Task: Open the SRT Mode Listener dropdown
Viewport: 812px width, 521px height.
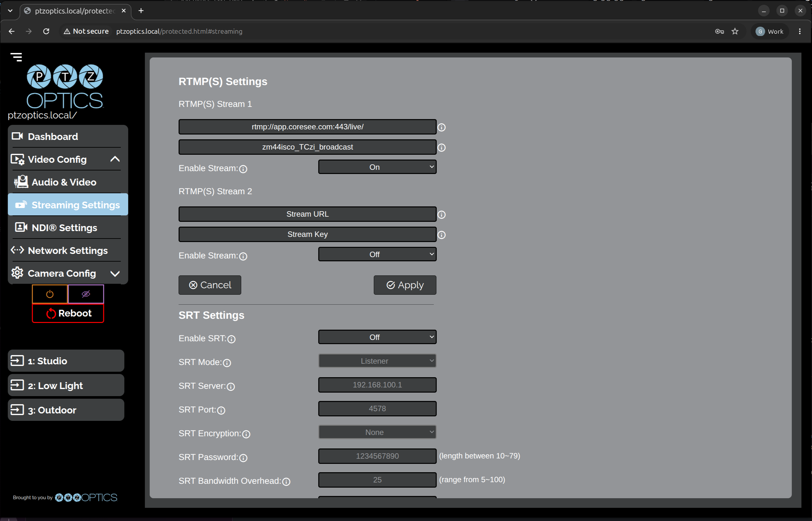Action: pyautogui.click(x=377, y=361)
